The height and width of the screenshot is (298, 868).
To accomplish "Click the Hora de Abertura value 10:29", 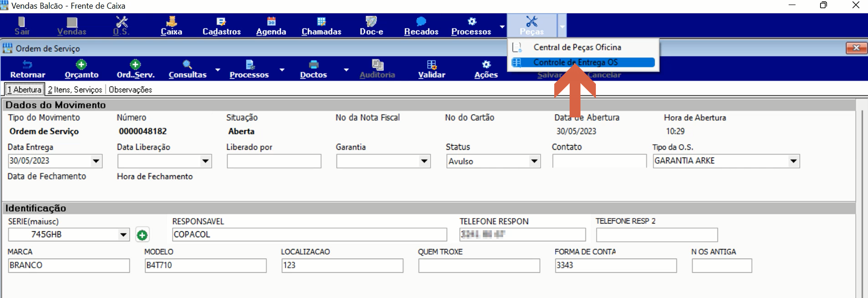I will pos(675,131).
